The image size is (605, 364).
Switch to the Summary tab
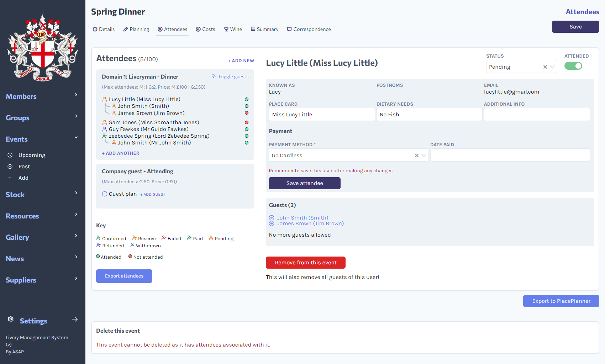click(264, 29)
